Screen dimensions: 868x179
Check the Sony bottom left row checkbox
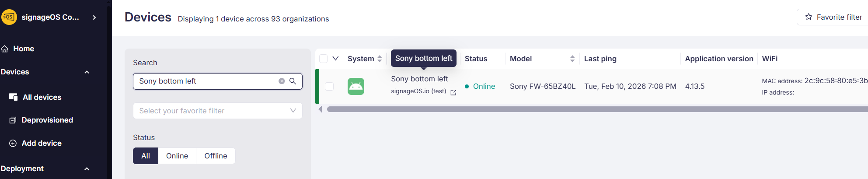point(329,86)
